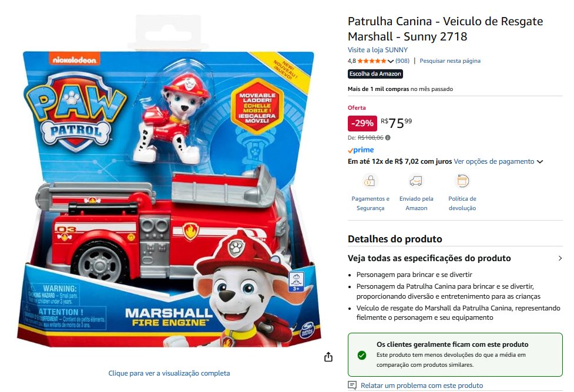
Task: Expand Veja todas as especificações do produto arrow
Action: (x=560, y=258)
